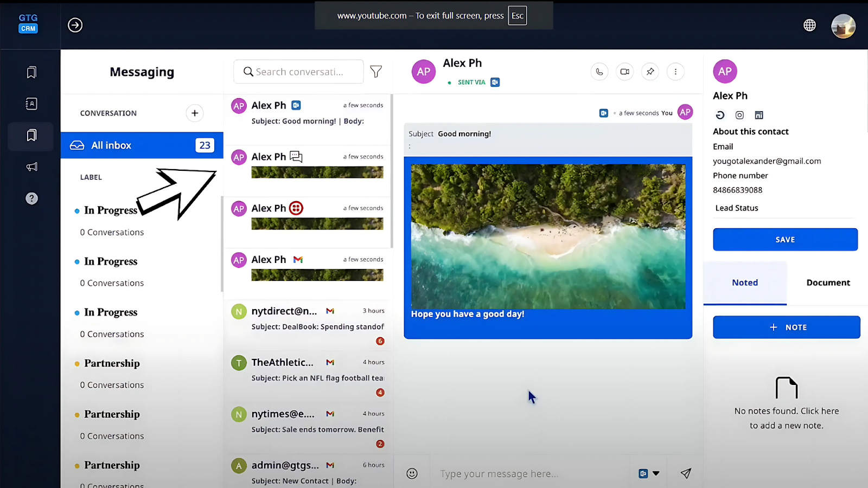Open the megaphone campaigns sidebar icon
The width and height of the screenshot is (868, 488).
click(x=31, y=166)
